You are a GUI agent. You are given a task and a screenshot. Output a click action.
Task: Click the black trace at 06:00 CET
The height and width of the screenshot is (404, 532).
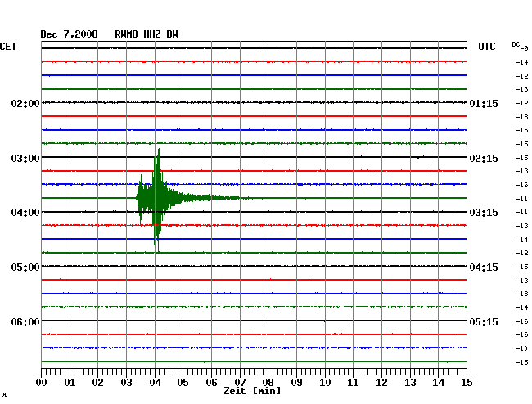[254, 321]
